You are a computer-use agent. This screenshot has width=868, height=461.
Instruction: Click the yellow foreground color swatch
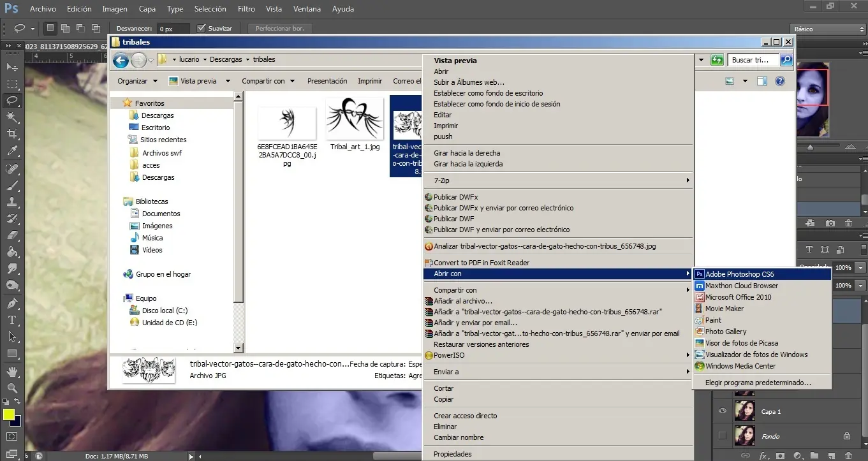[x=8, y=414]
